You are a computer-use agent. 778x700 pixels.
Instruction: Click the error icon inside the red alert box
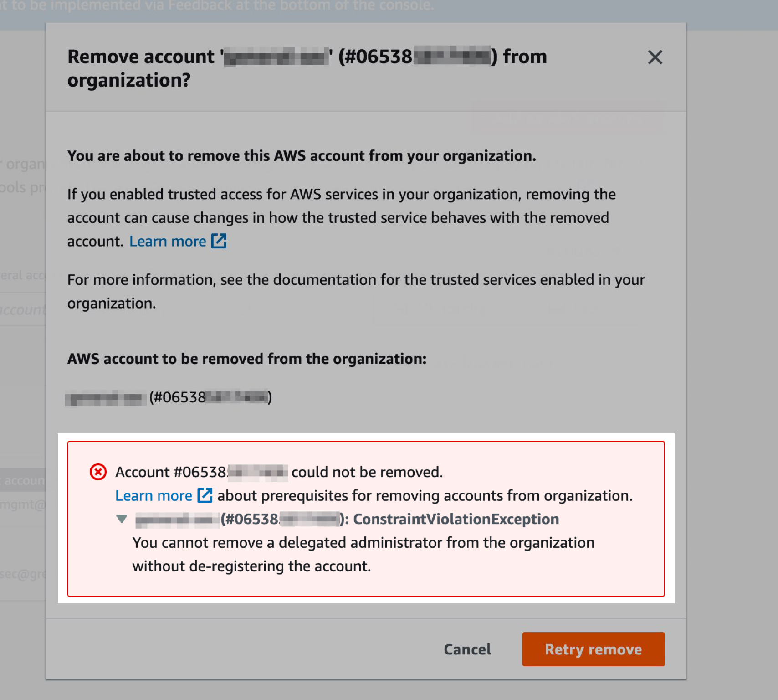tap(97, 473)
